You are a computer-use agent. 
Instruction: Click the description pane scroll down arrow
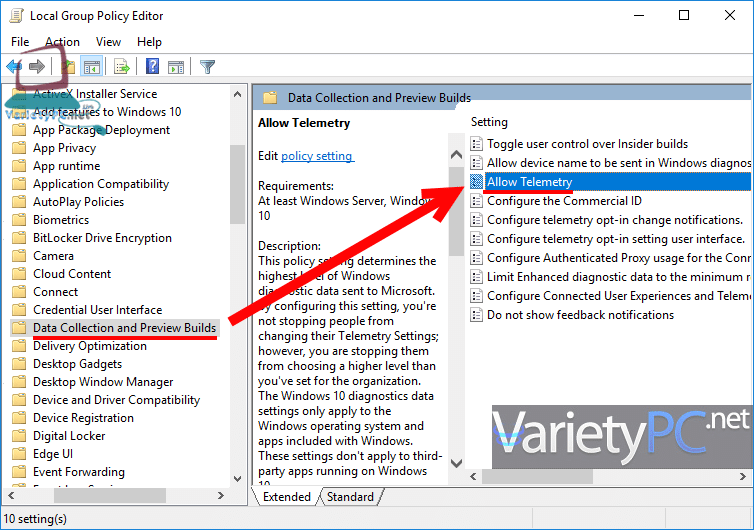pyautogui.click(x=456, y=463)
